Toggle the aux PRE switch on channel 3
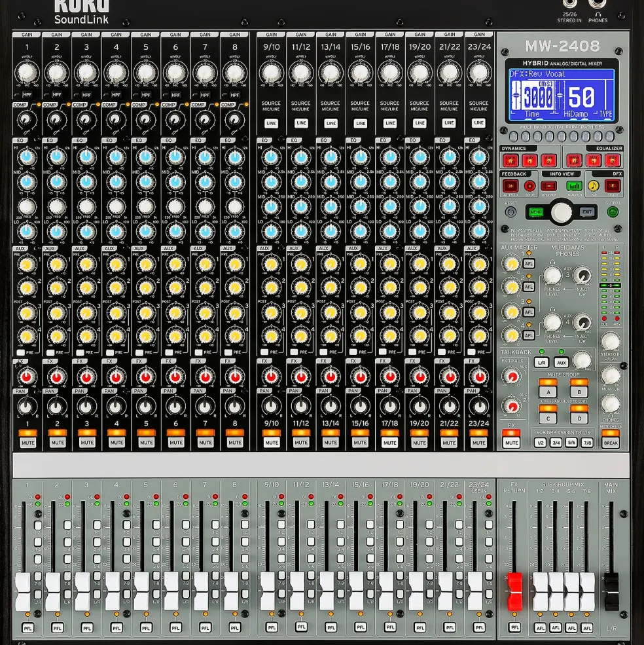Screen dimensions: 644x645 (x=80, y=352)
